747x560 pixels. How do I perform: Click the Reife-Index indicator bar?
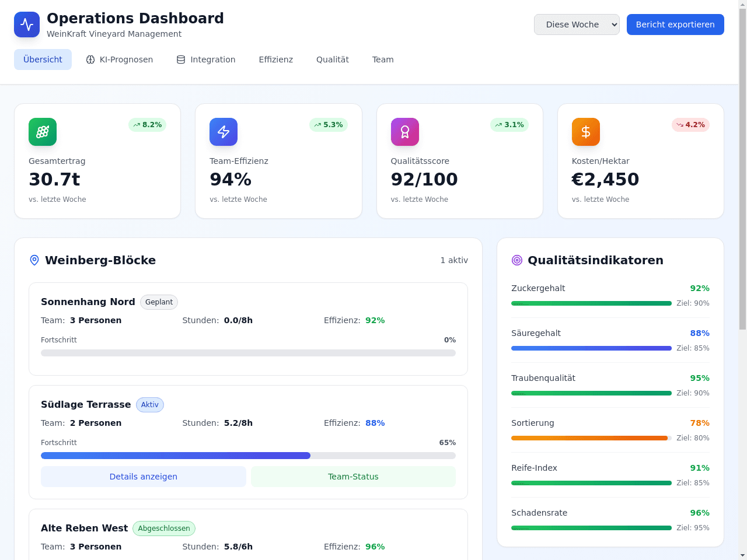coord(591,483)
